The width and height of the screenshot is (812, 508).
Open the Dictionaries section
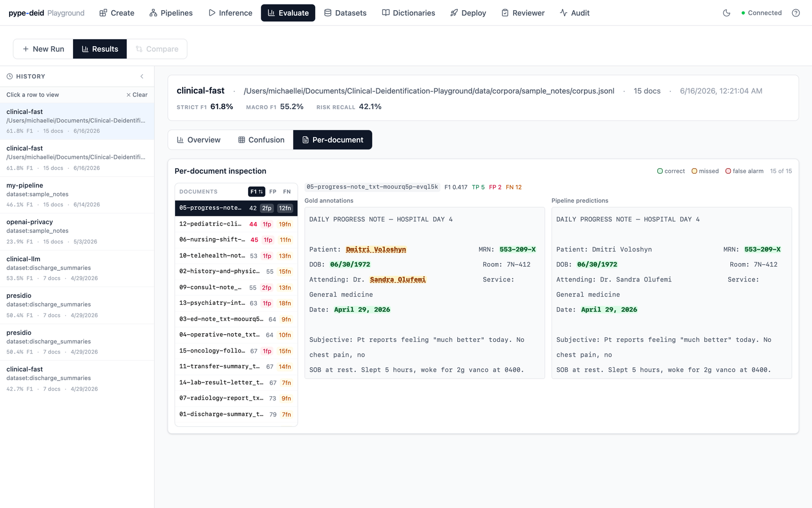click(x=409, y=13)
